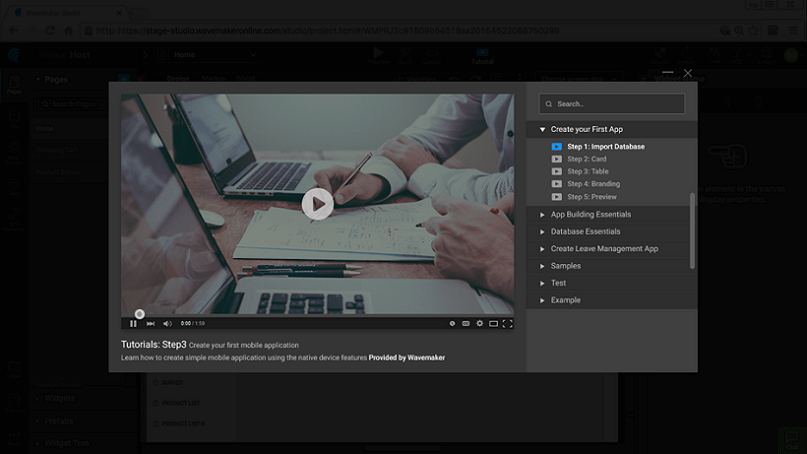
Task: Open Step 4: Branding tutorial
Action: point(593,184)
